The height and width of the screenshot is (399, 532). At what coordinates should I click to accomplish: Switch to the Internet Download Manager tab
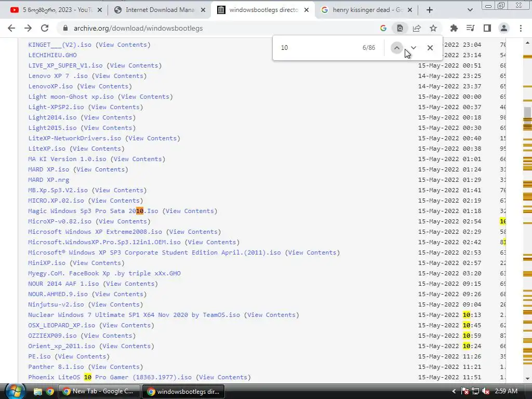pyautogui.click(x=159, y=10)
